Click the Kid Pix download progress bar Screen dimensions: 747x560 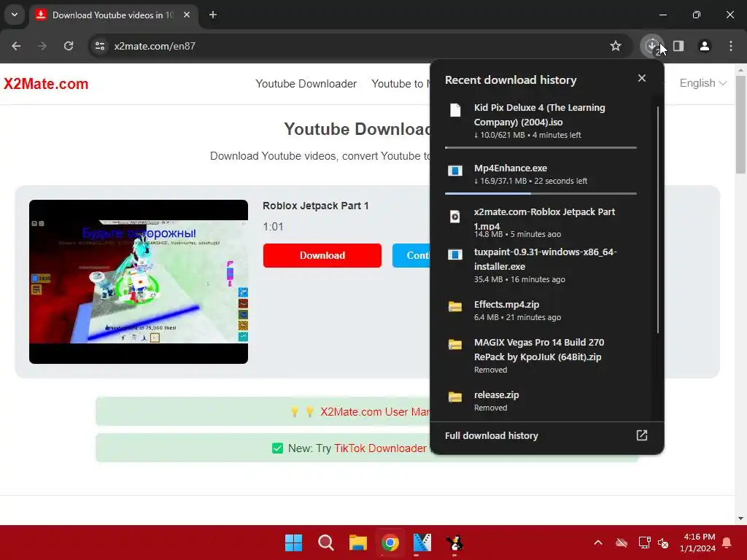[541, 147]
